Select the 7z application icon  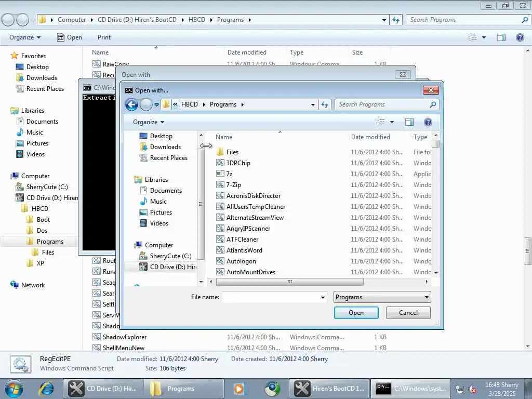(x=220, y=174)
